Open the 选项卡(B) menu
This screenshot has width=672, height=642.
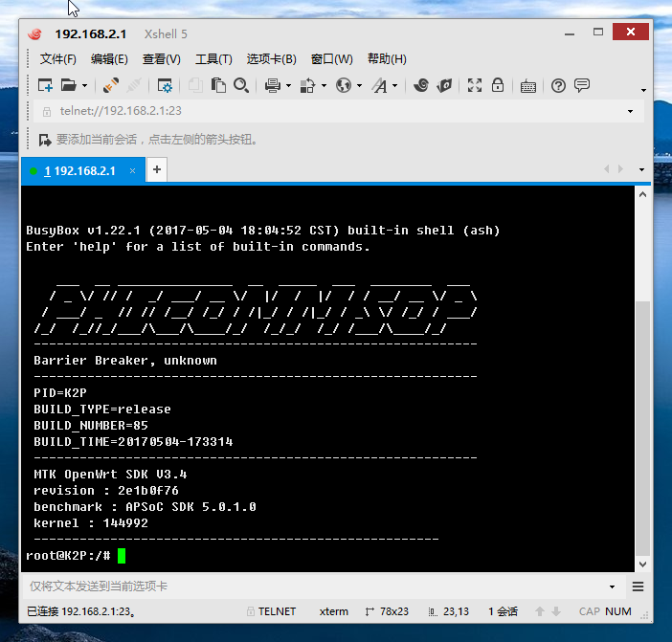[x=271, y=59]
